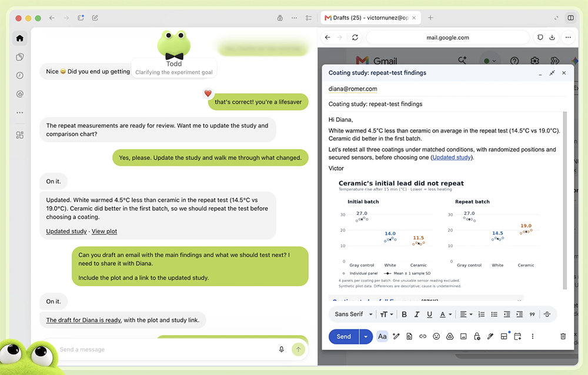This screenshot has width=588, height=375.
Task: Open the text alignment dropdown
Action: (x=466, y=314)
